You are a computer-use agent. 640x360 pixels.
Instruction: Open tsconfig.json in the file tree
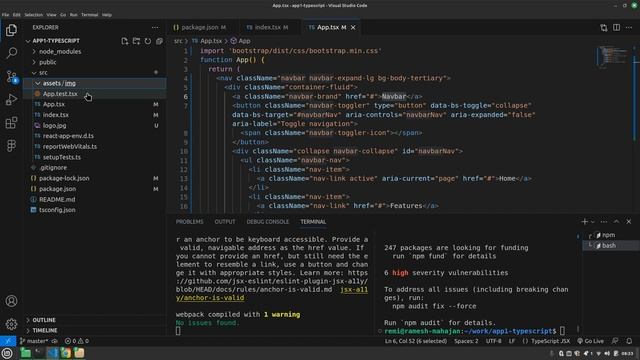pos(95,210)
